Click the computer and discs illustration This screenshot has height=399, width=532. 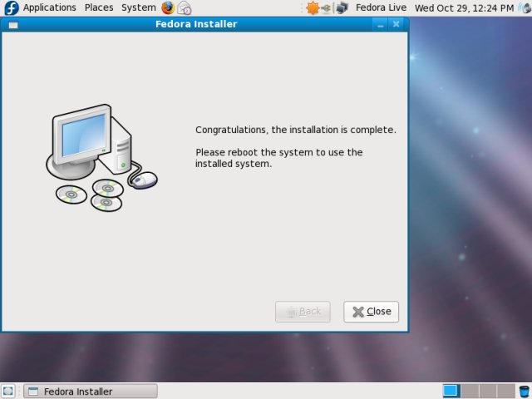tap(101, 158)
